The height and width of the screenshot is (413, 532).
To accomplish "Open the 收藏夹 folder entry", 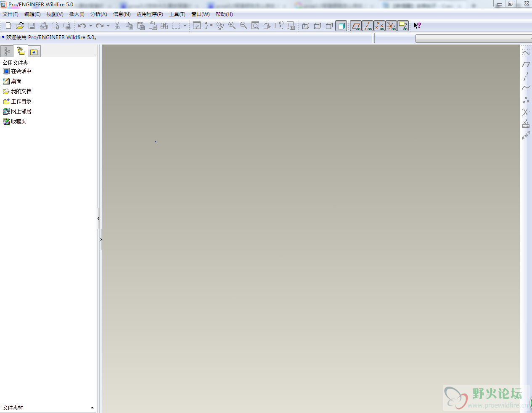I will coord(15,121).
